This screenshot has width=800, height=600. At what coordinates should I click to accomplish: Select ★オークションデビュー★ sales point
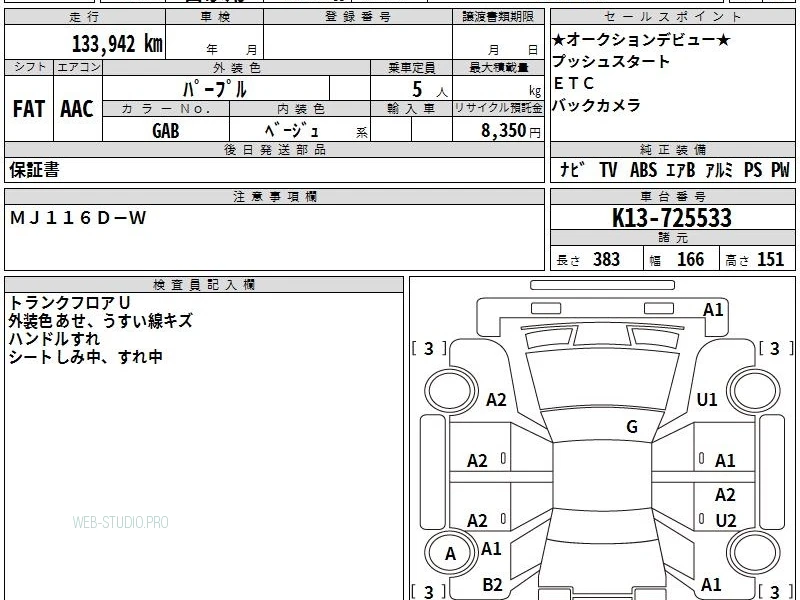641,39
